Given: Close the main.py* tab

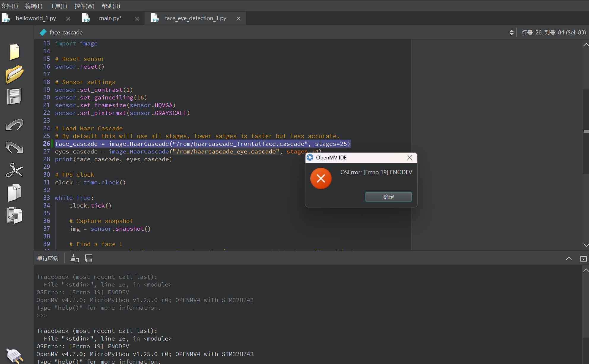Looking at the screenshot, I should point(137,18).
